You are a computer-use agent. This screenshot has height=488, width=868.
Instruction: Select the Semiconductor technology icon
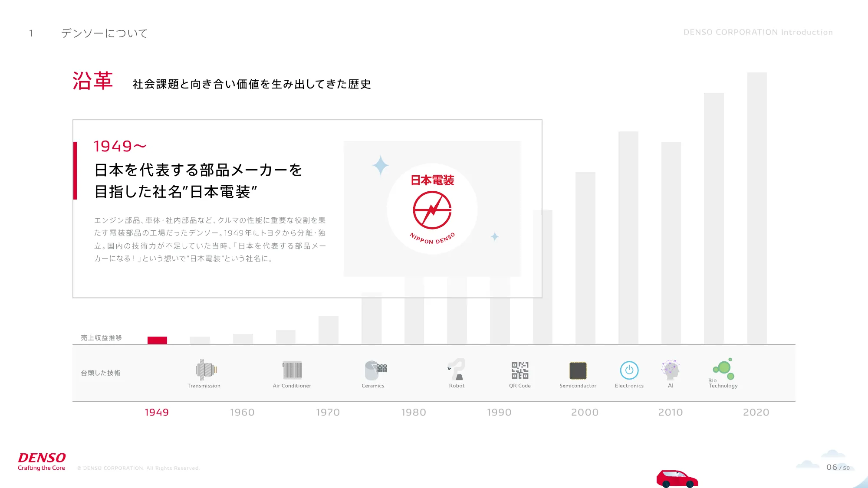point(577,370)
